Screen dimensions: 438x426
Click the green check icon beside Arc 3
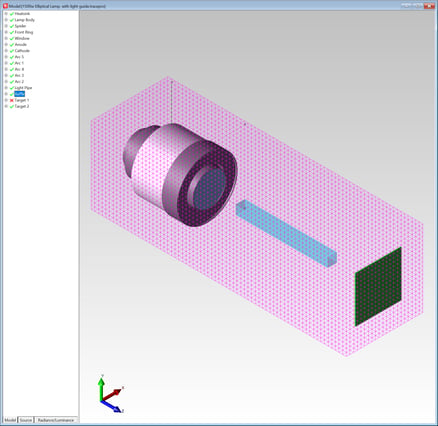click(12, 76)
